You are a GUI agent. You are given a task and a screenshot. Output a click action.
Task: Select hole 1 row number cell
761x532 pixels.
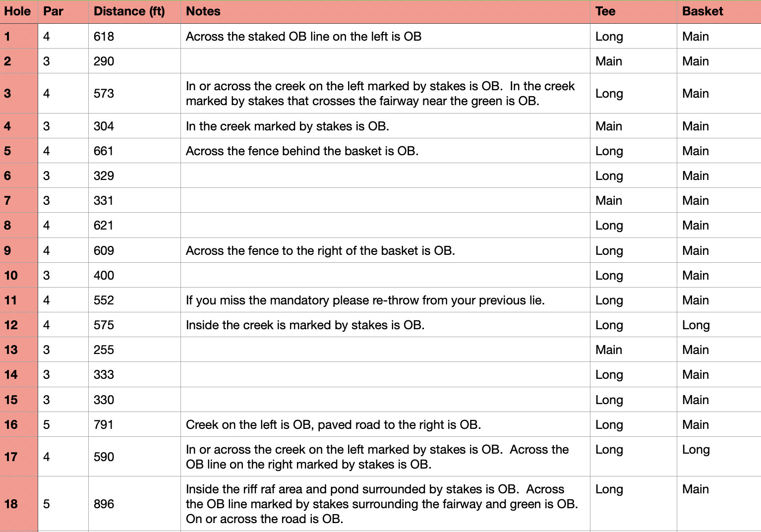pos(8,36)
